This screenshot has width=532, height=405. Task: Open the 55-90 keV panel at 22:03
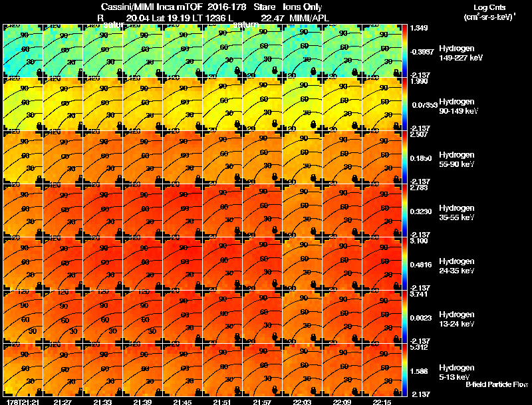pos(303,158)
